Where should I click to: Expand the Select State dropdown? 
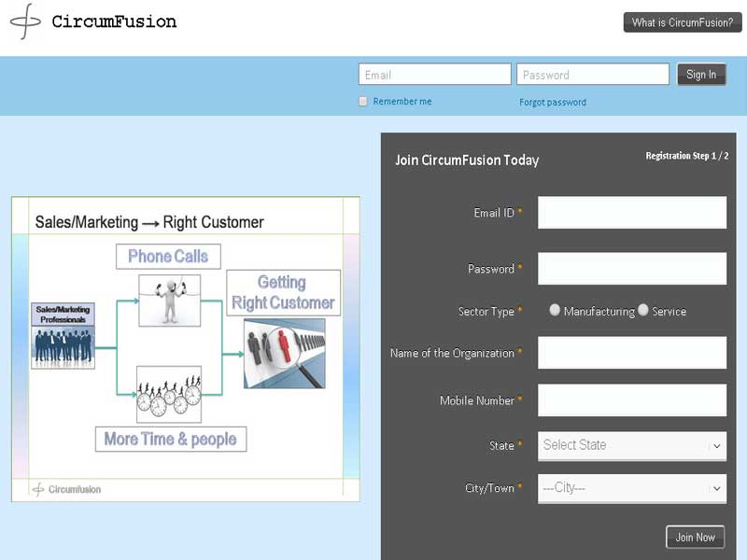(x=632, y=446)
